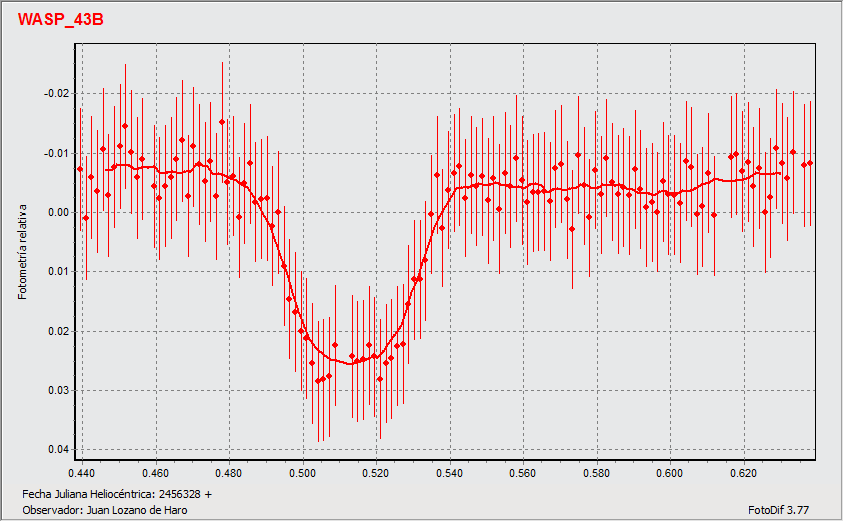844x522 pixels.
Task: Click the 0.00 y-axis tick label
Action: click(x=59, y=213)
